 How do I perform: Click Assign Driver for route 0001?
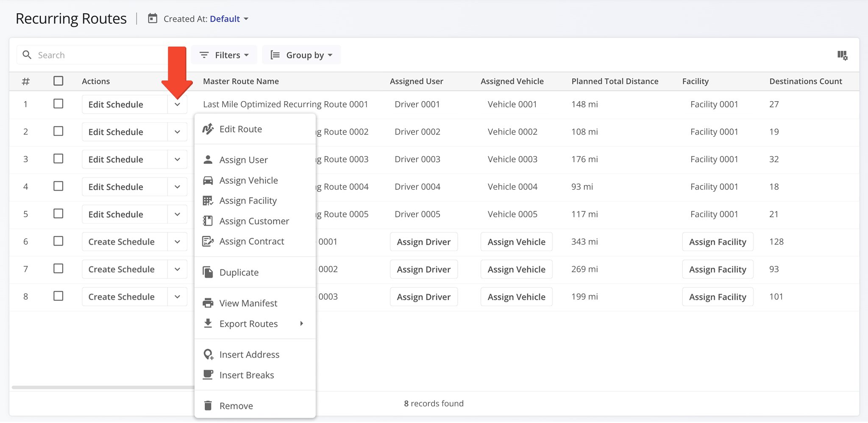click(423, 241)
